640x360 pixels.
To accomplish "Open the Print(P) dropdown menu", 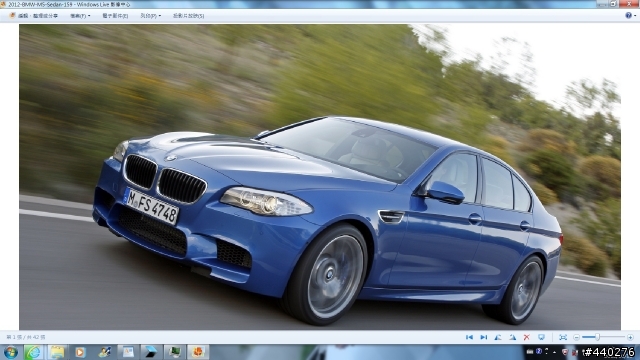I will [x=151, y=16].
